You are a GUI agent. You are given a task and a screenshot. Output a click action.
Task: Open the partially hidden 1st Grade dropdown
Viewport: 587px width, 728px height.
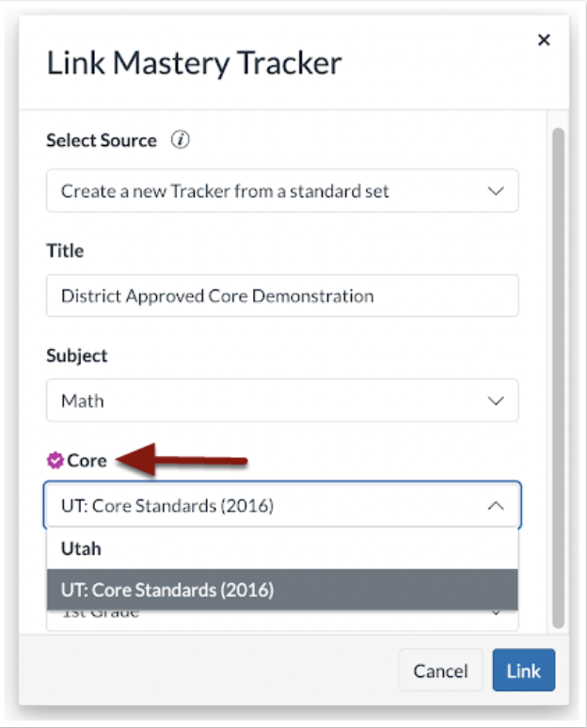coord(281,618)
